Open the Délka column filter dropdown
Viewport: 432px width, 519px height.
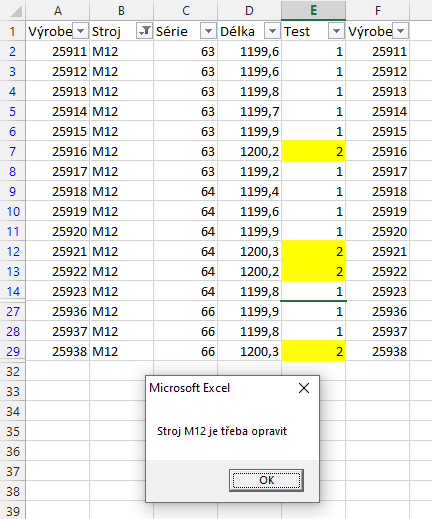272,31
